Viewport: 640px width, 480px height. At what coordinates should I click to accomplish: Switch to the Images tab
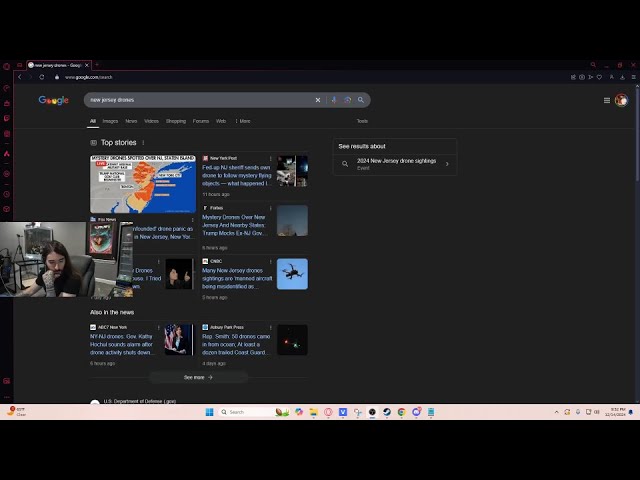pyautogui.click(x=110, y=121)
